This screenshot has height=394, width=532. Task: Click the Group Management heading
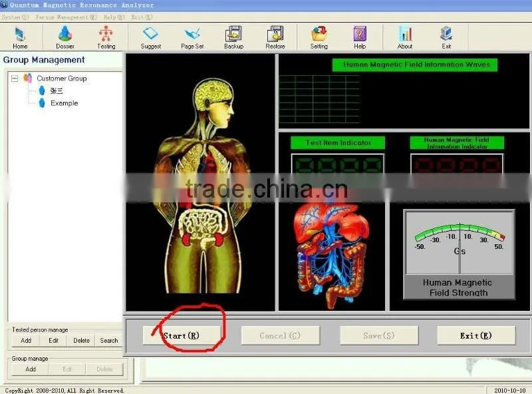pyautogui.click(x=44, y=60)
